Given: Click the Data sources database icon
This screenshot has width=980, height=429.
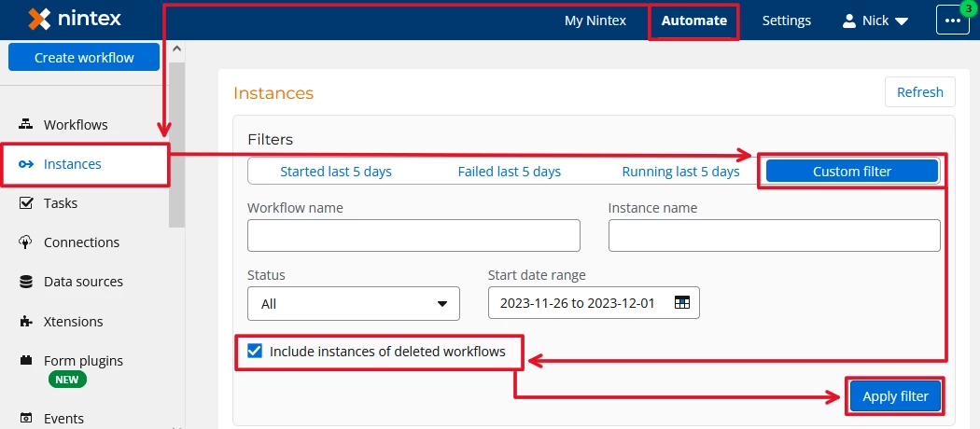Looking at the screenshot, I should click(25, 282).
